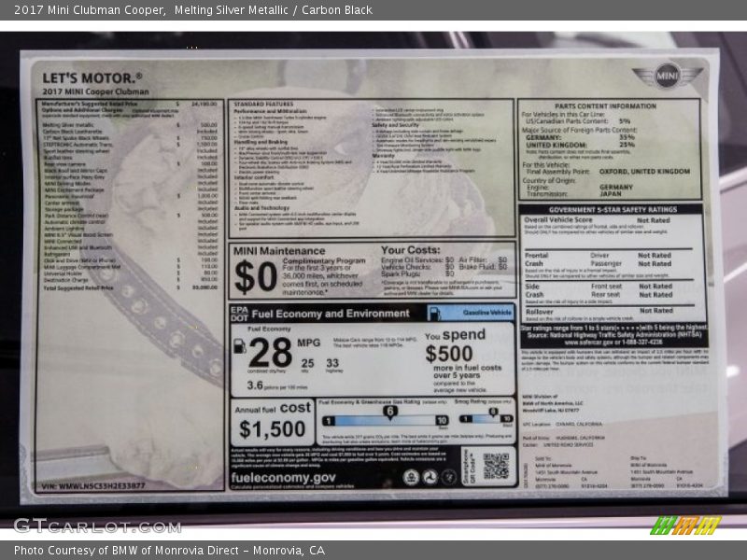Click the 2017 Mini Clubman Cooper title
This screenshot has height=560, width=747.
[x=85, y=10]
